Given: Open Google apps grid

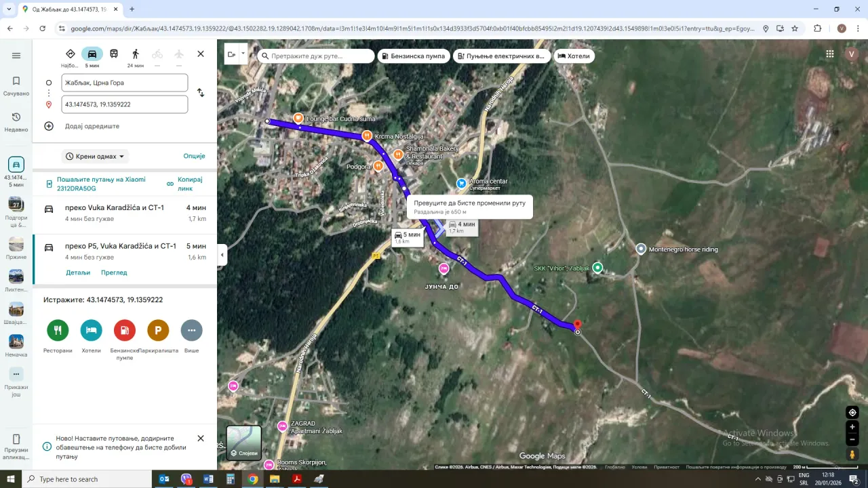Looking at the screenshot, I should (x=830, y=54).
